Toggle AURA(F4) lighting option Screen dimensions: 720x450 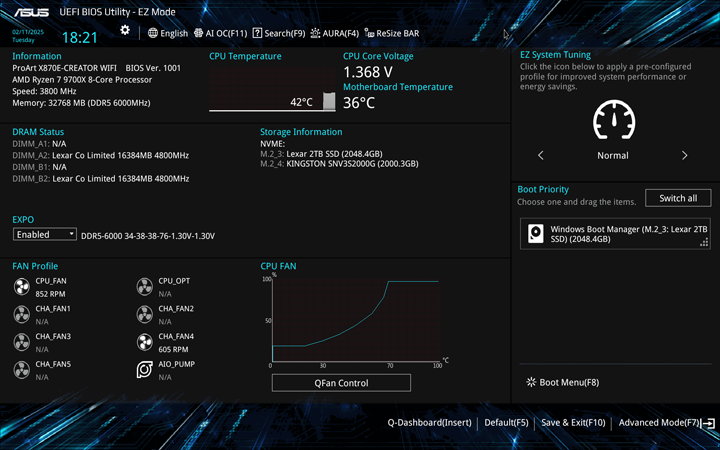point(334,33)
